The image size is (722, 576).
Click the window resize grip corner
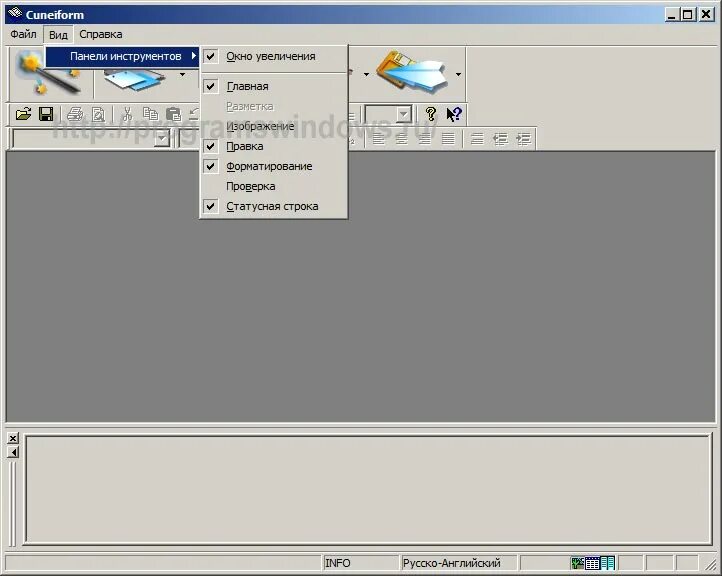tap(711, 564)
